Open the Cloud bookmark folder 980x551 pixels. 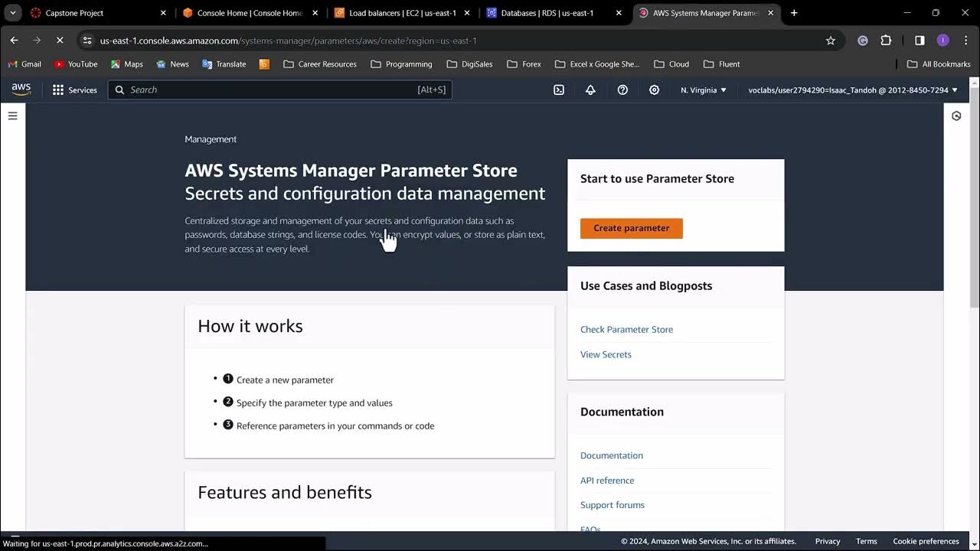[x=671, y=64]
